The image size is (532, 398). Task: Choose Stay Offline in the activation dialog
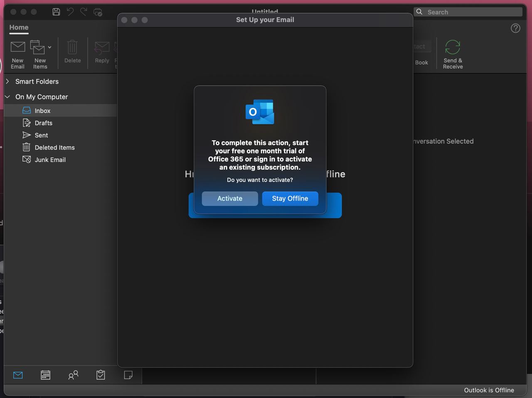[290, 199]
